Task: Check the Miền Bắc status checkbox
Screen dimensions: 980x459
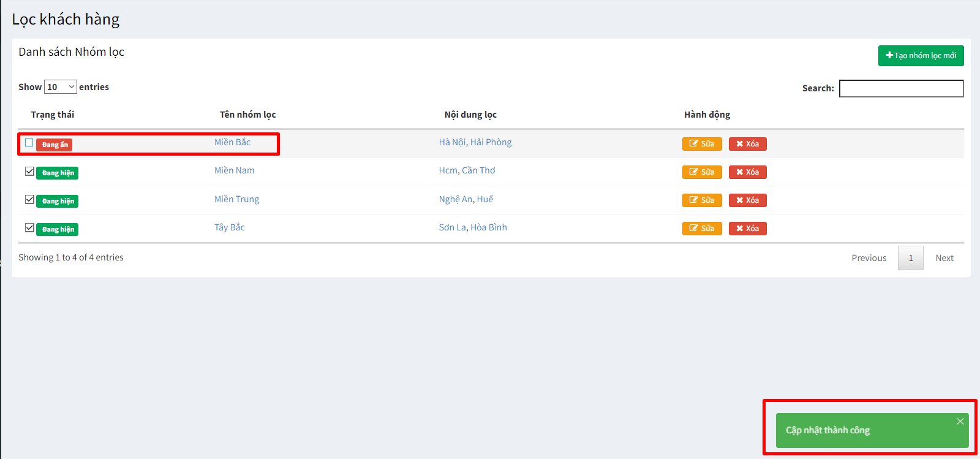Action: coord(29,143)
